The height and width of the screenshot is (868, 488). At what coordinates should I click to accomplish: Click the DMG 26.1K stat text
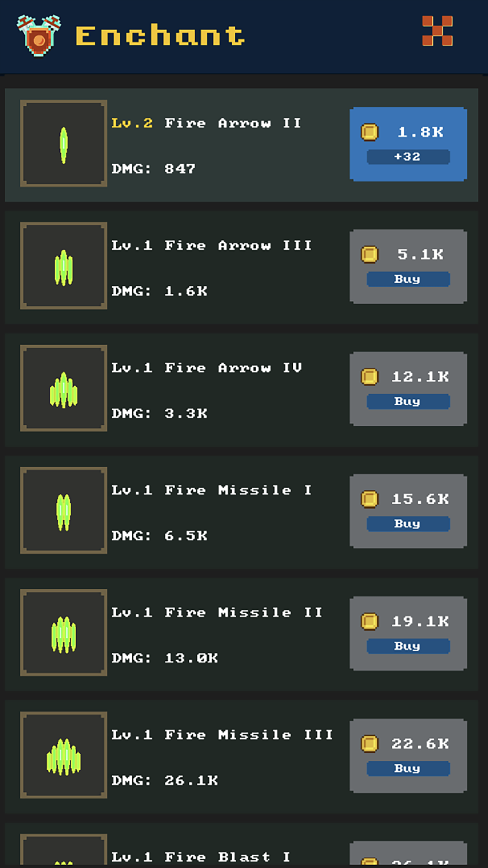(164, 780)
